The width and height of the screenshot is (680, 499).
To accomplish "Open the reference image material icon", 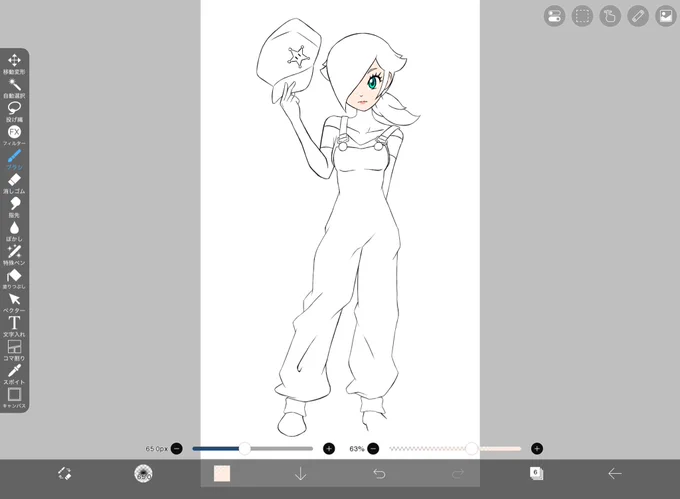I will 666,16.
